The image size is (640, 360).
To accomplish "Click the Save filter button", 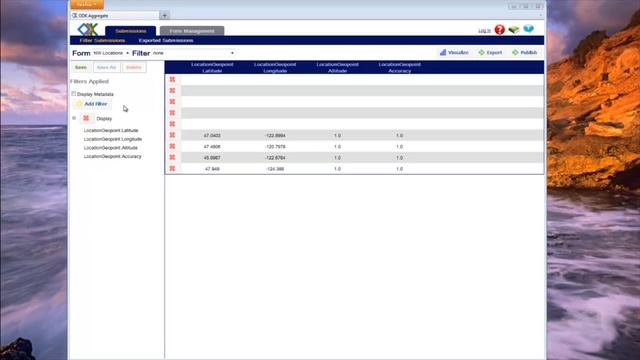I will [81, 67].
